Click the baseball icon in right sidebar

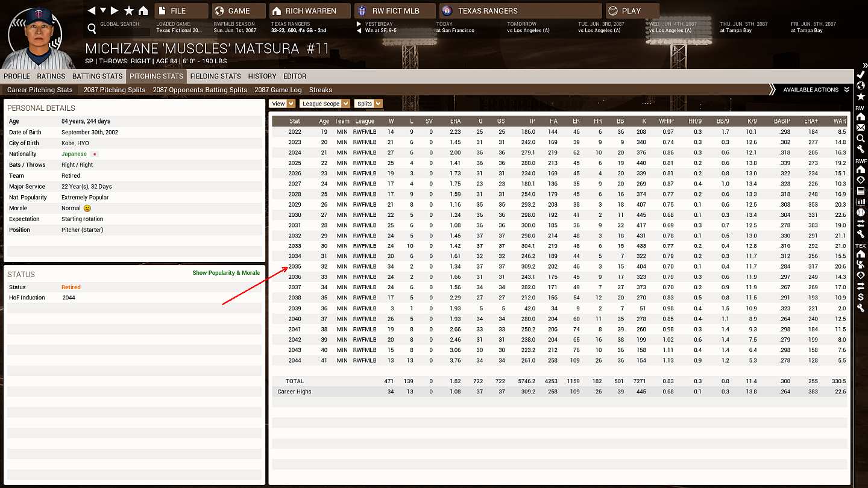pos(861,213)
